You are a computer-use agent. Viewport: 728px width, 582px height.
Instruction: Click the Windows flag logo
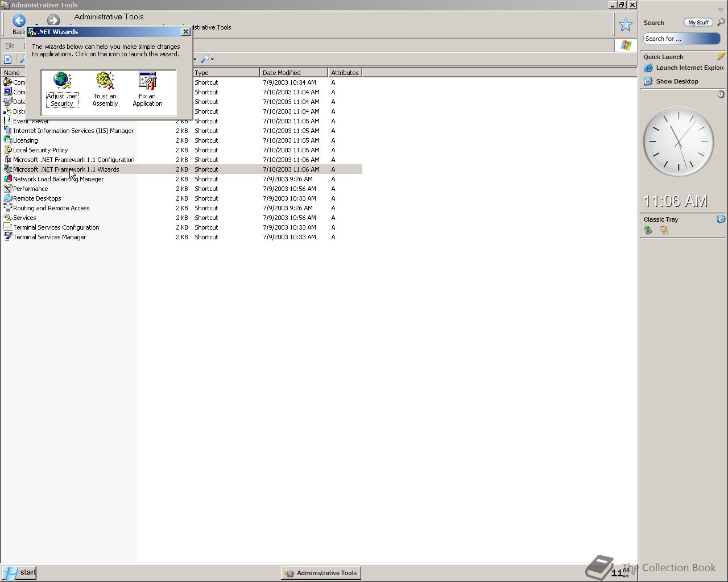[x=626, y=45]
